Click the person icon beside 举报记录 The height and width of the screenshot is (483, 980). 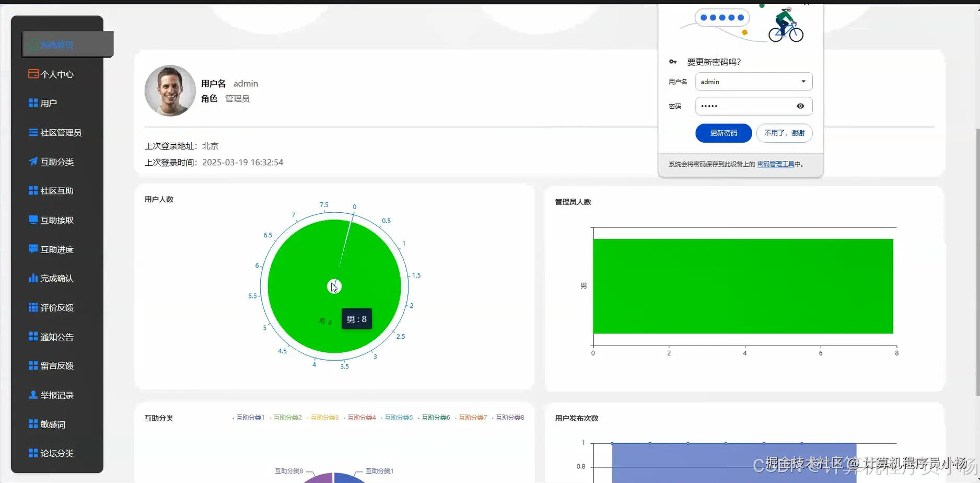point(33,395)
